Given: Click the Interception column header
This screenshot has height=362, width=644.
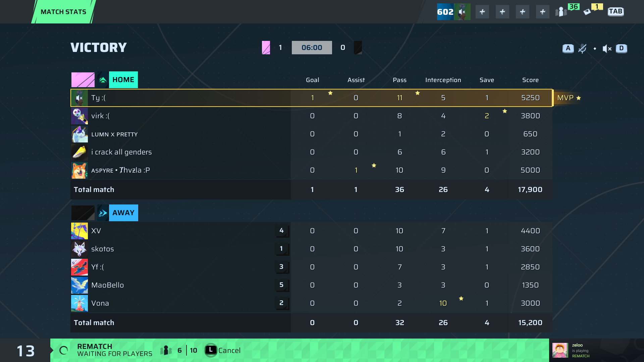Looking at the screenshot, I should pos(443,80).
